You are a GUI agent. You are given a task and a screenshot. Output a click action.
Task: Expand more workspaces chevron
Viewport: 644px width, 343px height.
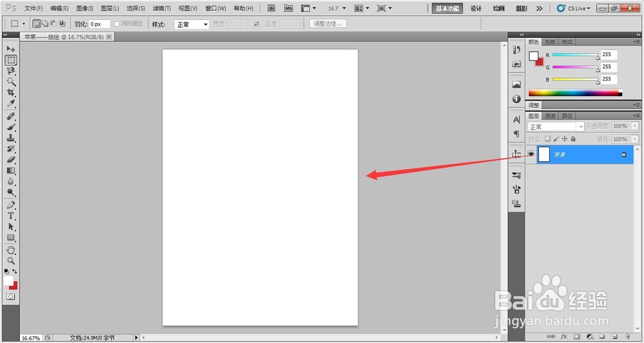(x=539, y=8)
